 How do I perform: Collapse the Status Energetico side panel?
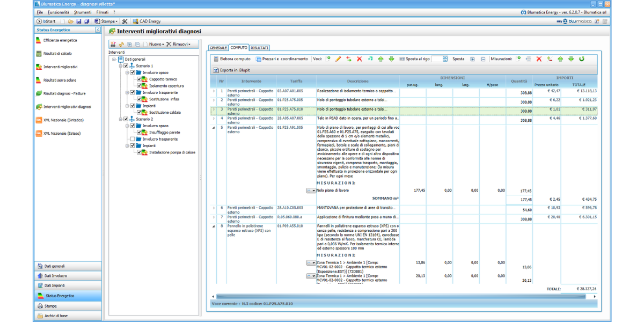(98, 30)
